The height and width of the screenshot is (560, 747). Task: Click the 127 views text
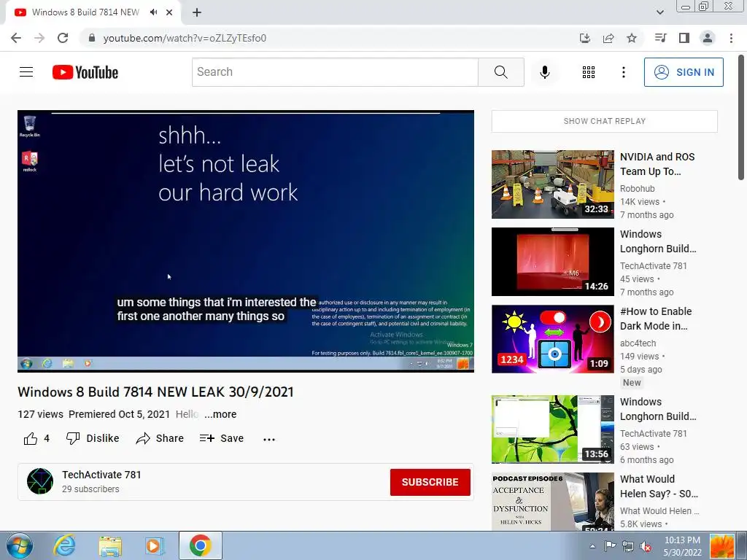pyautogui.click(x=41, y=414)
